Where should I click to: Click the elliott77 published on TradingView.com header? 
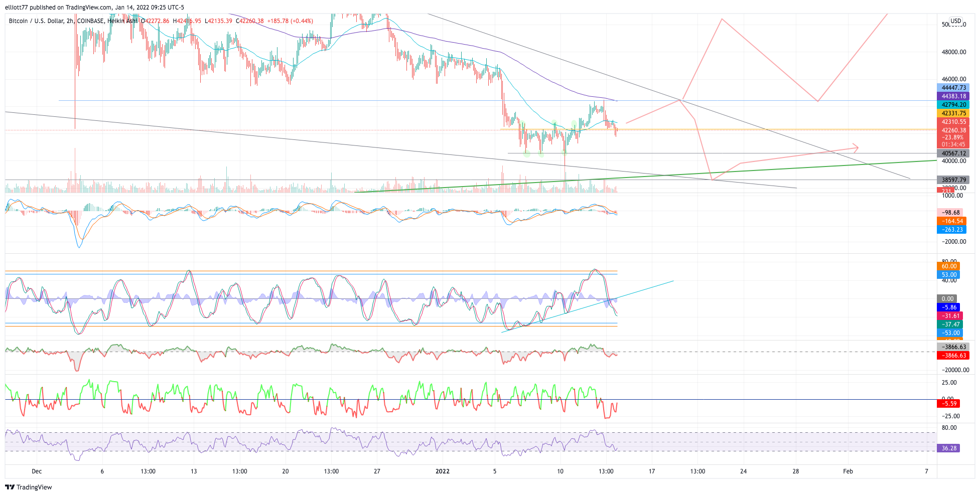point(95,8)
